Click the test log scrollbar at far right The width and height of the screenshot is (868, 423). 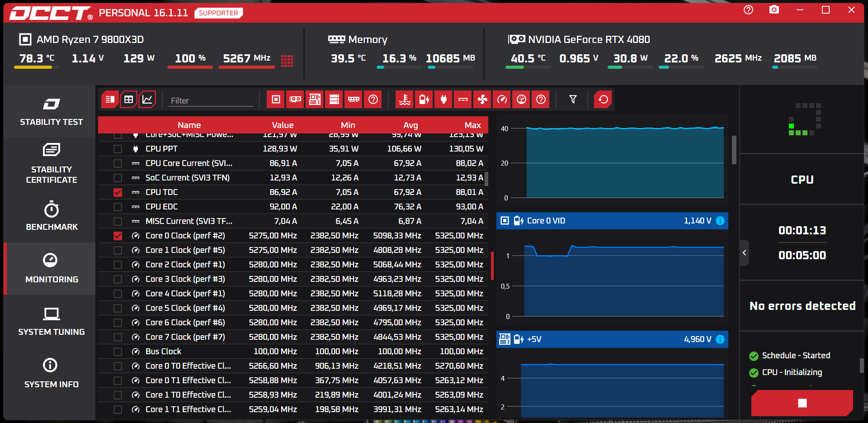pos(862,366)
